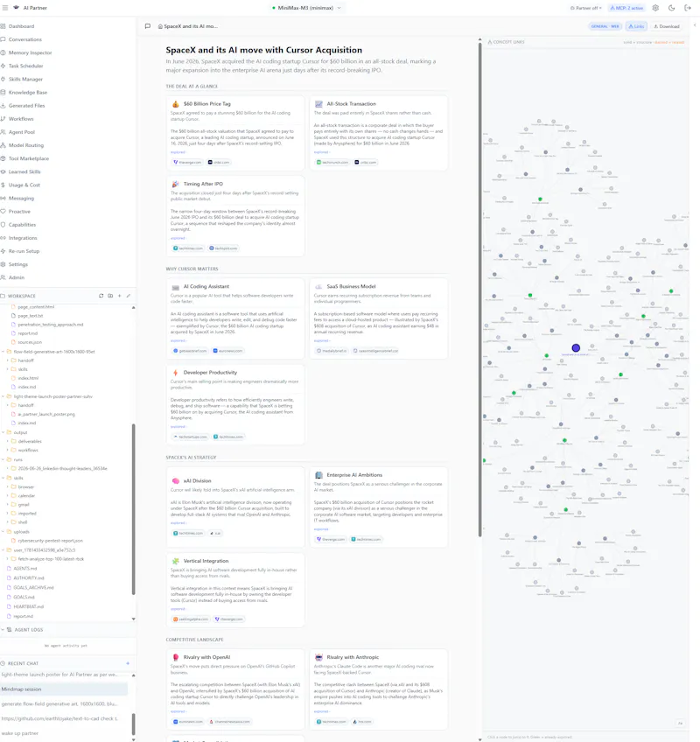Click the $60 Billion Price Tag card icon
This screenshot has width=700, height=742.
point(176,103)
